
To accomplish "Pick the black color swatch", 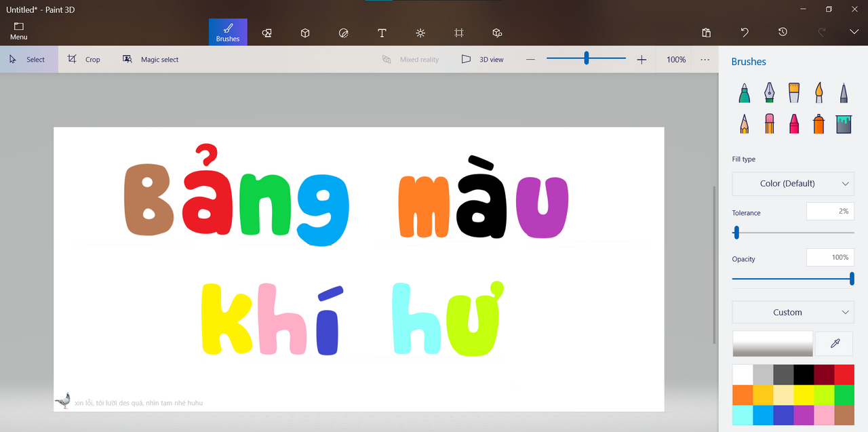I will click(x=804, y=375).
